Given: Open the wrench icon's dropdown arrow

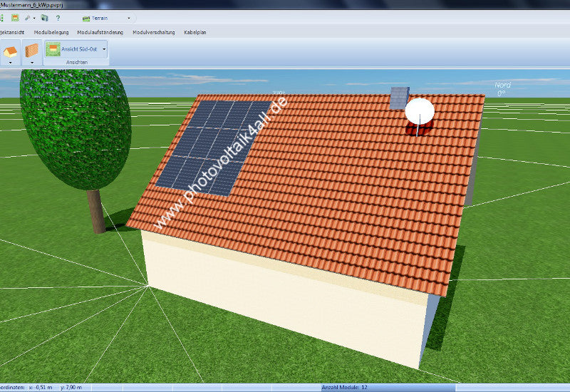Looking at the screenshot, I should pyautogui.click(x=34, y=19).
